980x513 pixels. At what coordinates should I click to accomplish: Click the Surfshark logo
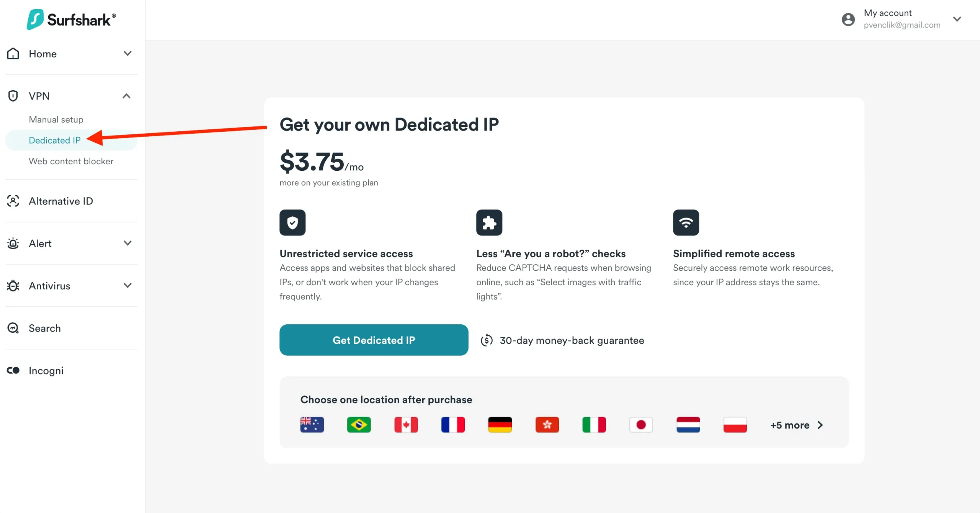(x=71, y=20)
